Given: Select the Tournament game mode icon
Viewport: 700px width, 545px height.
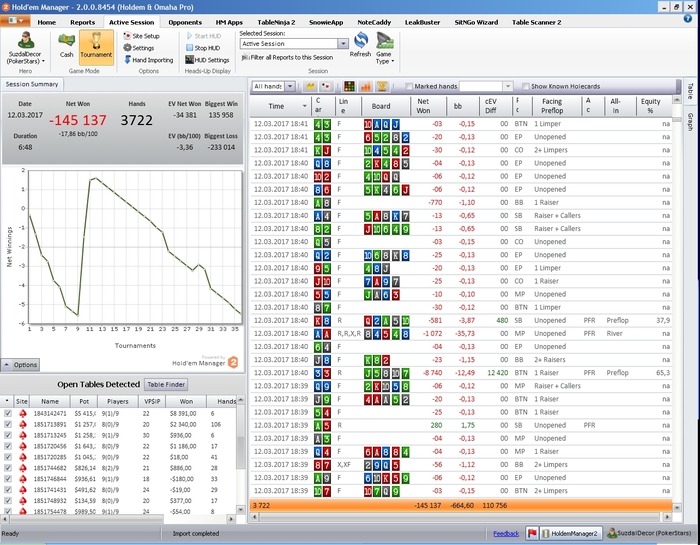Looking at the screenshot, I should pyautogui.click(x=96, y=45).
